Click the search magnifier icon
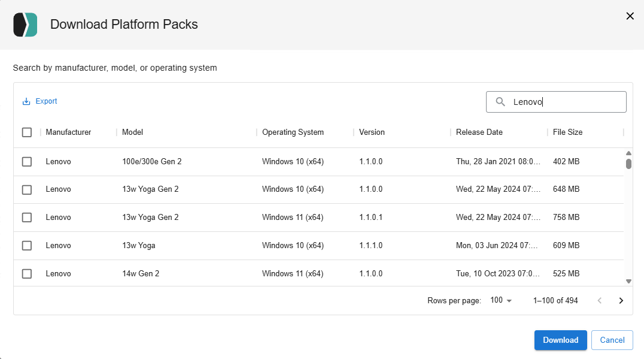644x359 pixels. pyautogui.click(x=500, y=102)
